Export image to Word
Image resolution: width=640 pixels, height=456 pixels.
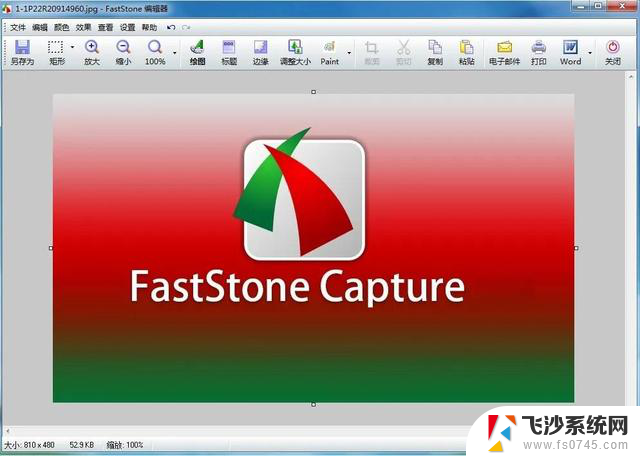coord(570,52)
